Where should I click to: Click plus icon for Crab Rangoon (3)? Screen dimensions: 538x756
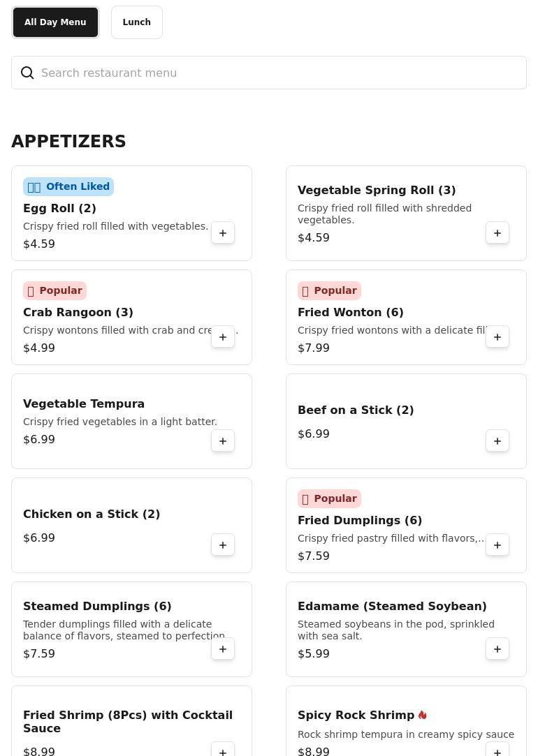coord(222,337)
